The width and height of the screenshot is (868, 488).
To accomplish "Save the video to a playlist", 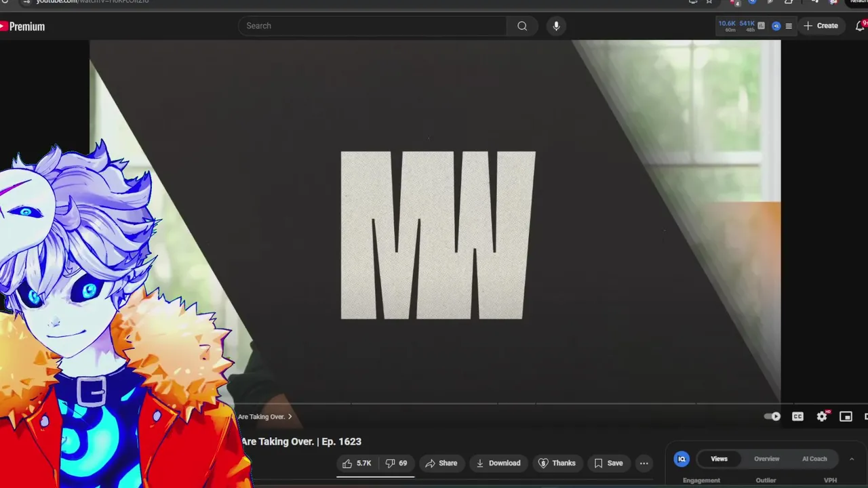I will pyautogui.click(x=608, y=463).
